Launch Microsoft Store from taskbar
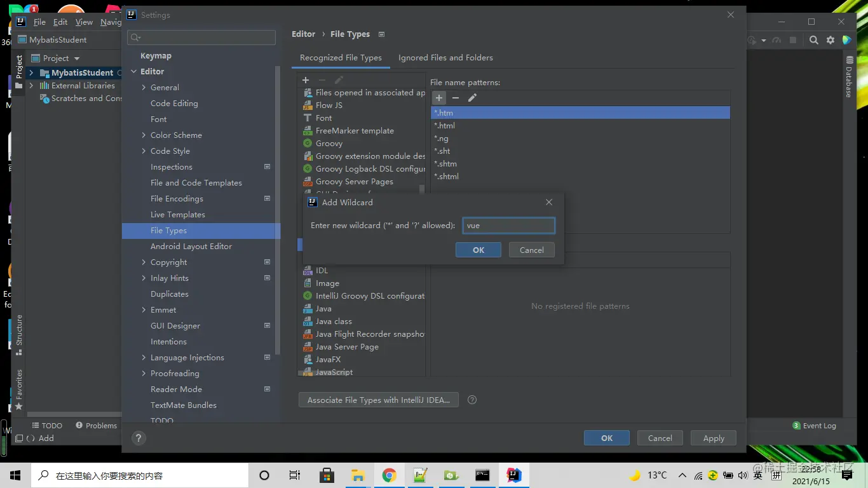Image resolution: width=868 pixels, height=488 pixels. [327, 475]
